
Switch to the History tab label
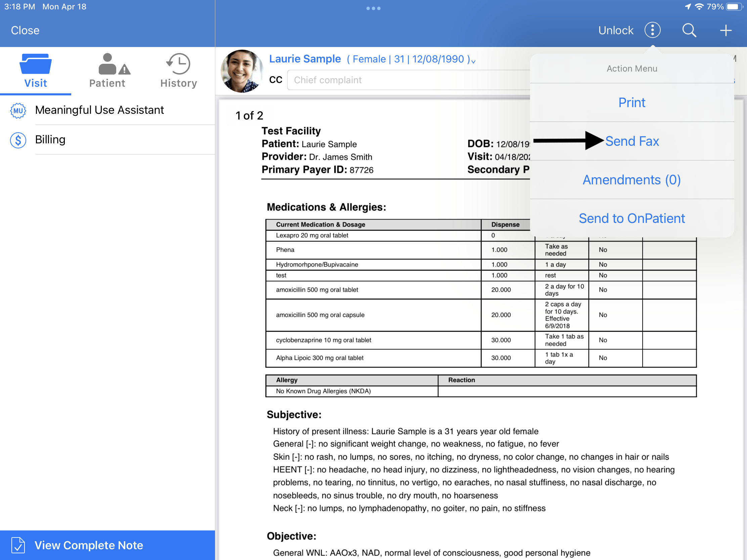[179, 83]
